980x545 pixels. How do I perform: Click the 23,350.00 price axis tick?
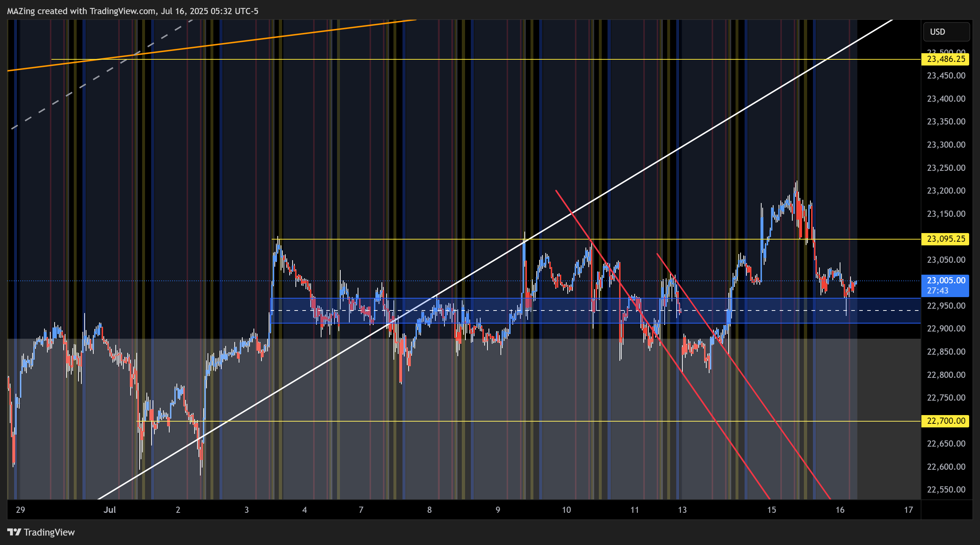pyautogui.click(x=946, y=122)
